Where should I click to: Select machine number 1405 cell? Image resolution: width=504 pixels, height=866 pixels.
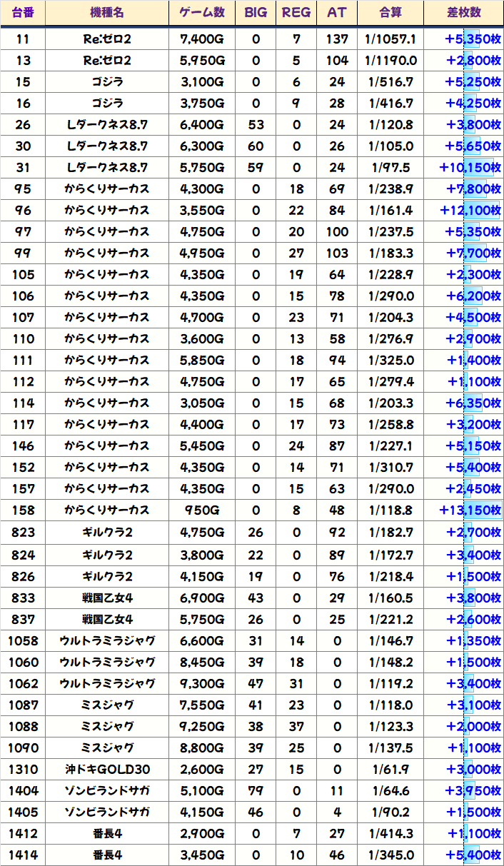click(23, 812)
